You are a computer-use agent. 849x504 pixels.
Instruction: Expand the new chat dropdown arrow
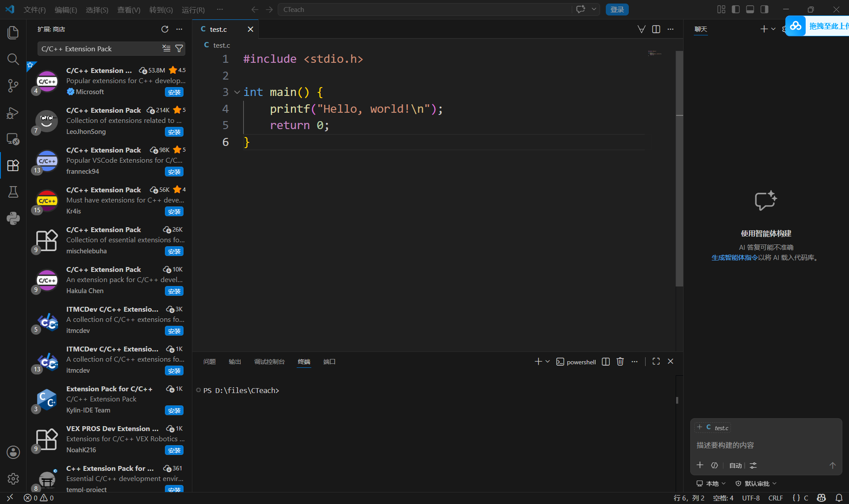(773, 29)
